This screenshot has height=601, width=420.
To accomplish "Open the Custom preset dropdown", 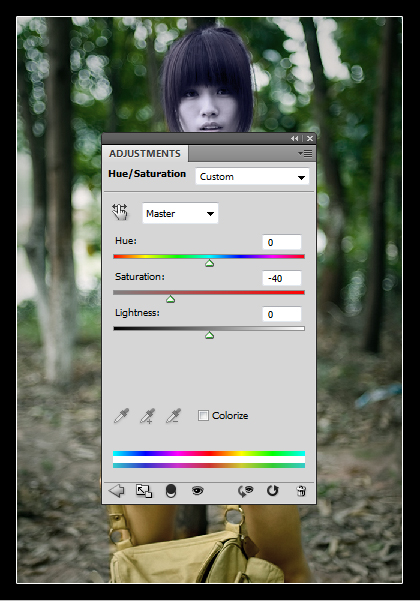I will click(252, 177).
